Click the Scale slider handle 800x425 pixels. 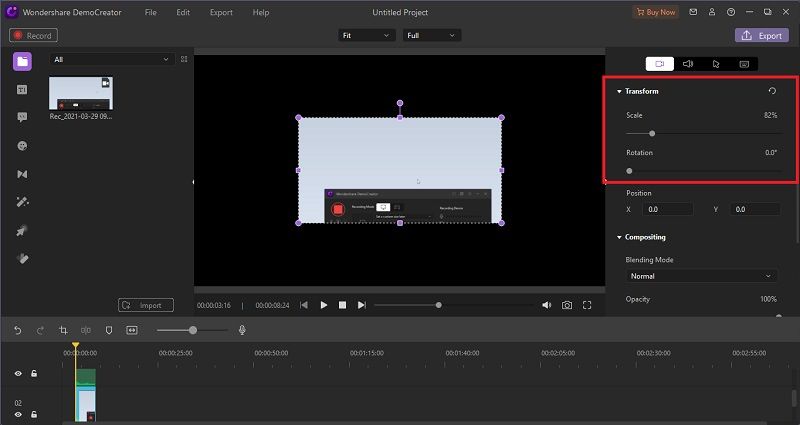(x=652, y=134)
